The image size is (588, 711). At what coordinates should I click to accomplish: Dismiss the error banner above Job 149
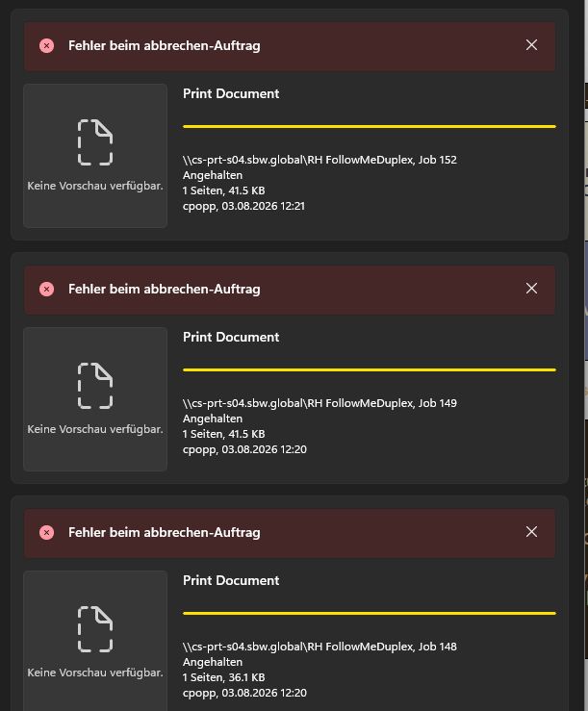(x=531, y=289)
